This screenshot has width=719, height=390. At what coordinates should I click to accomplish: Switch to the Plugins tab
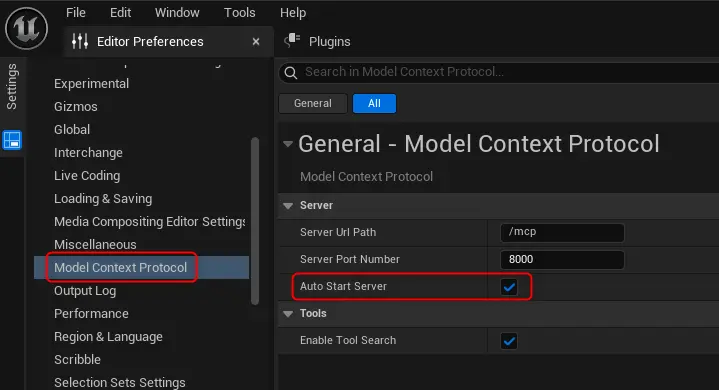pyautogui.click(x=330, y=42)
